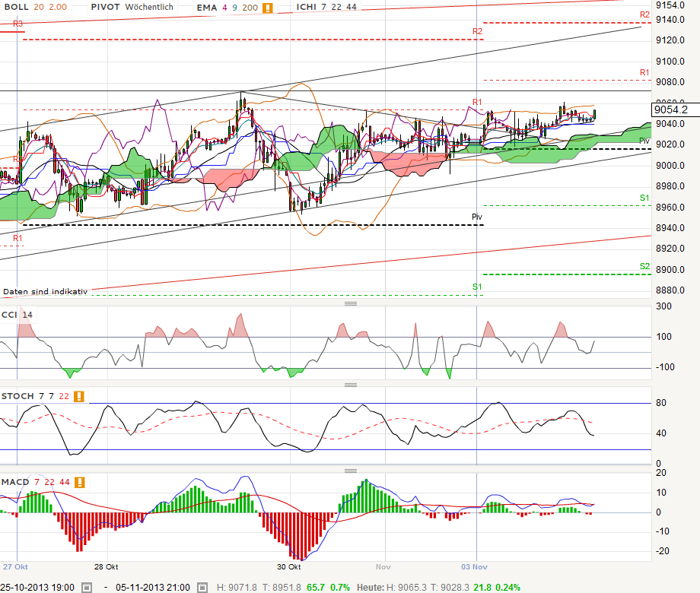Click the EMA warning exclamation icon
Screen dimensions: 700x593
[267, 8]
